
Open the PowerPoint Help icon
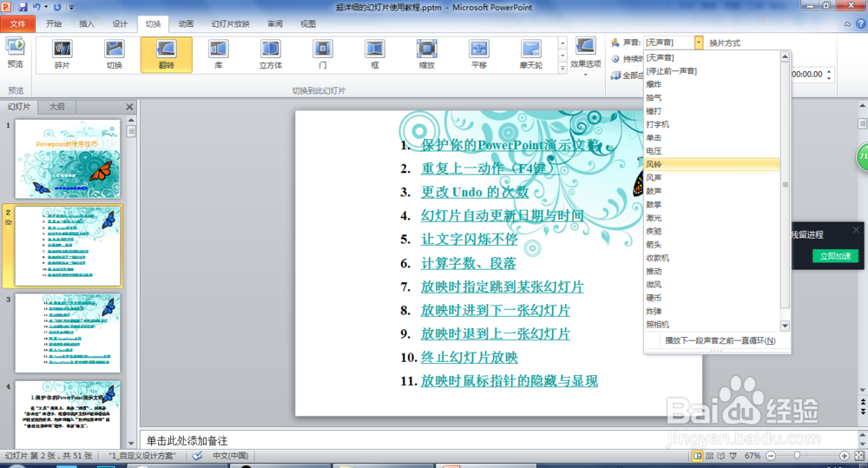861,23
